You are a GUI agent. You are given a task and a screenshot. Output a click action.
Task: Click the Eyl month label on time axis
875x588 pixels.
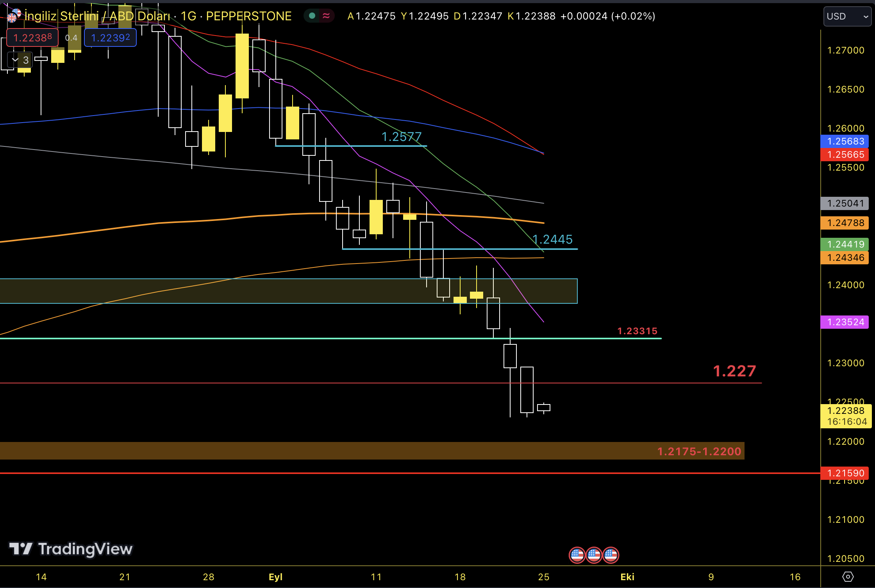275,577
